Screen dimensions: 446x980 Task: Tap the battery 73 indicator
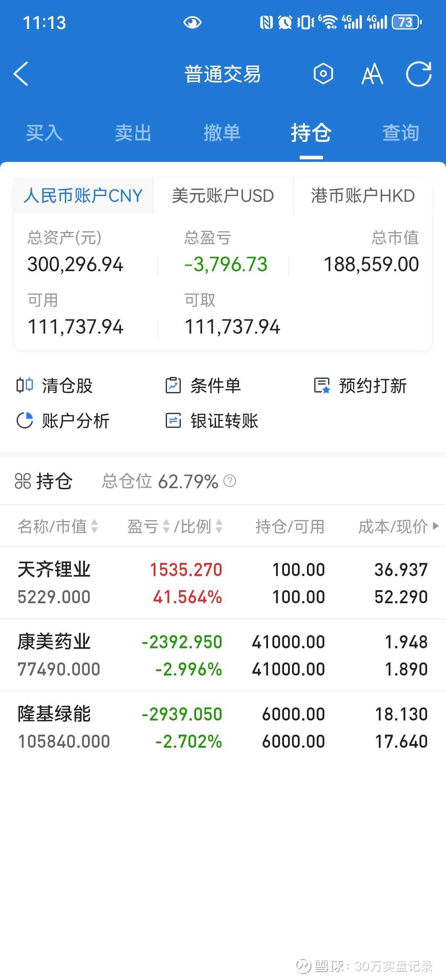point(407,23)
